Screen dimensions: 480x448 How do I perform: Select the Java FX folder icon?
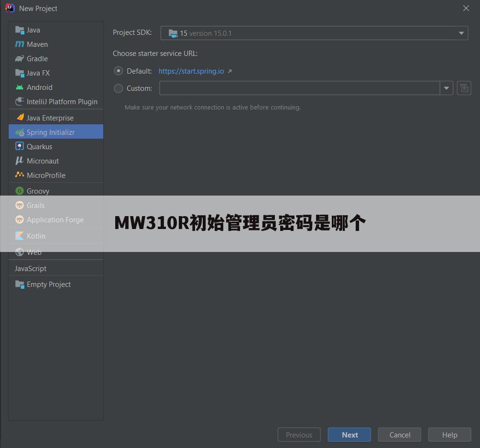click(20, 73)
